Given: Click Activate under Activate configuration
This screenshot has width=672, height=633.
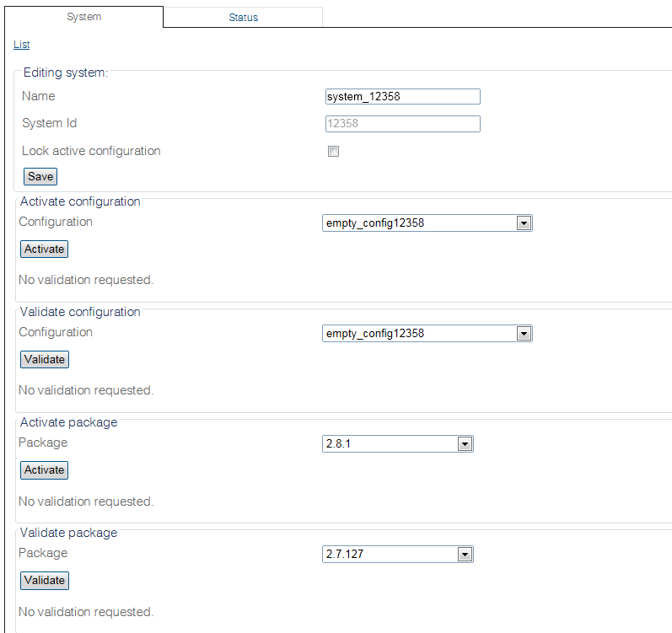Looking at the screenshot, I should tap(44, 249).
